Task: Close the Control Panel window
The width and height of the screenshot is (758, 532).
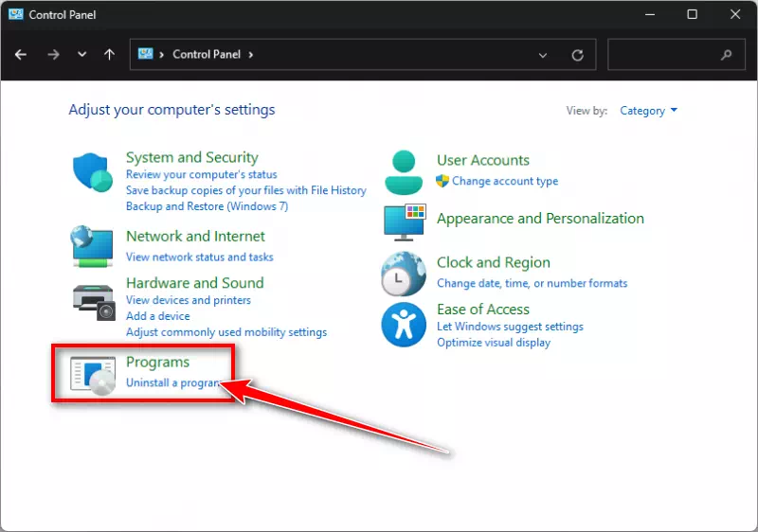Action: 735,14
